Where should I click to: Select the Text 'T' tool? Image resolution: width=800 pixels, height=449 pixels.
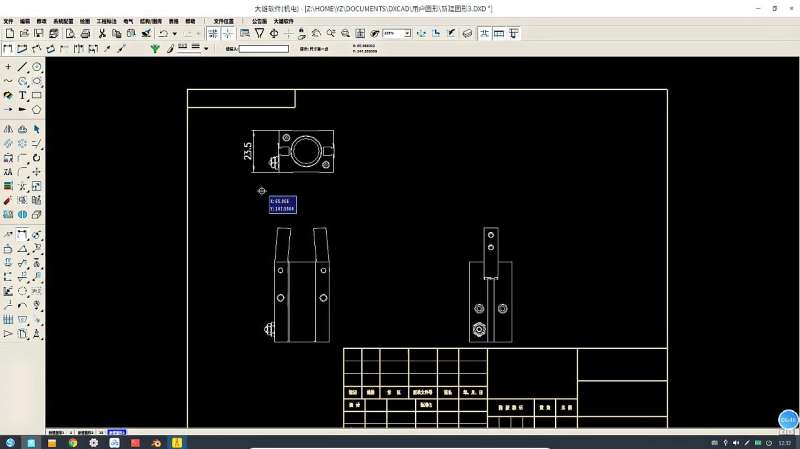22,95
